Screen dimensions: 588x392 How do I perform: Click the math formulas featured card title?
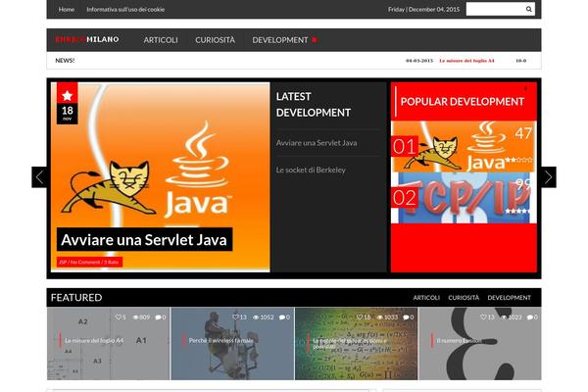pyautogui.click(x=350, y=343)
